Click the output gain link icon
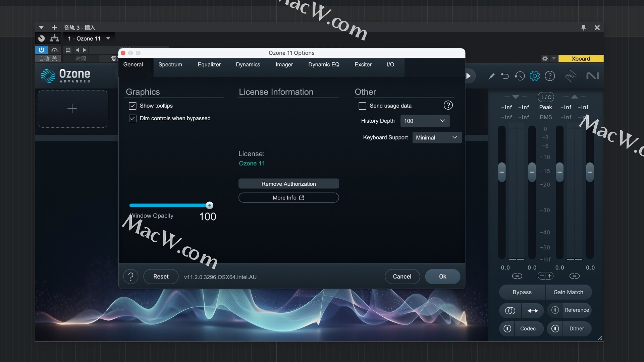 (x=575, y=276)
